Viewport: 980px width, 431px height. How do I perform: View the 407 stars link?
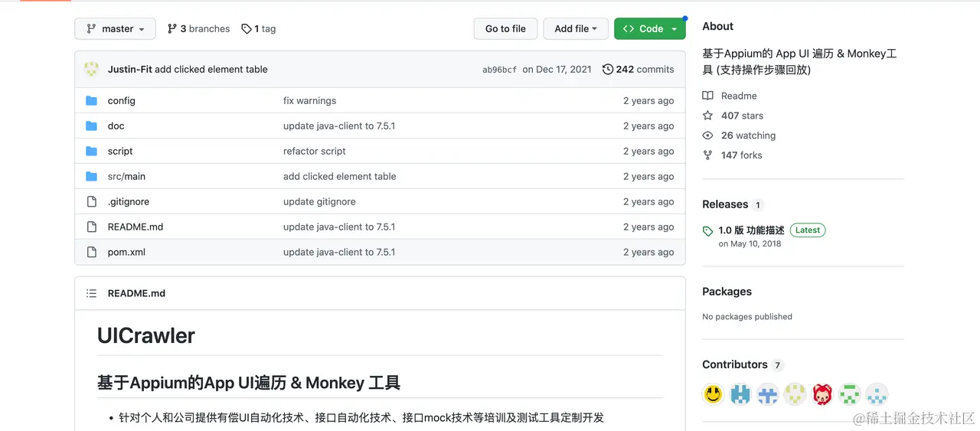742,116
